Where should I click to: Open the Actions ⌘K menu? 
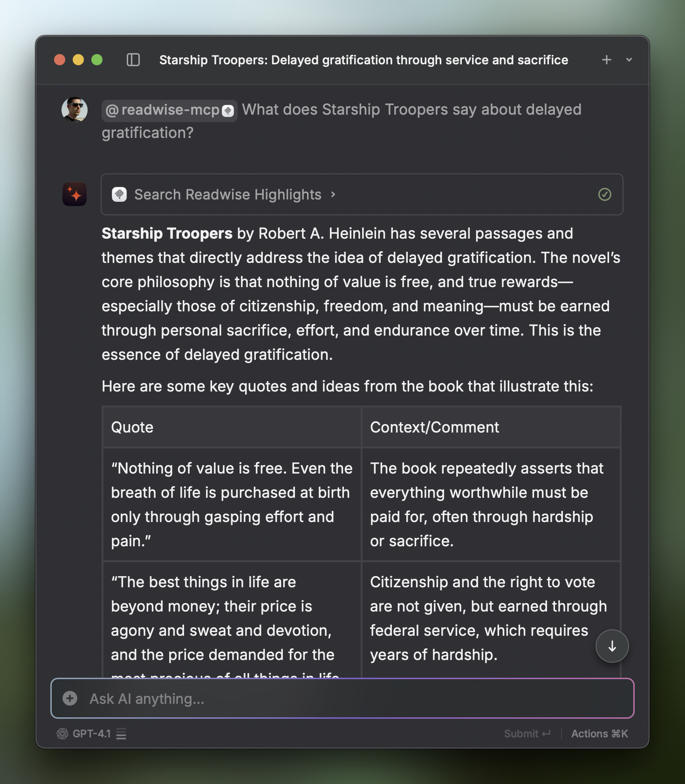[x=599, y=734]
